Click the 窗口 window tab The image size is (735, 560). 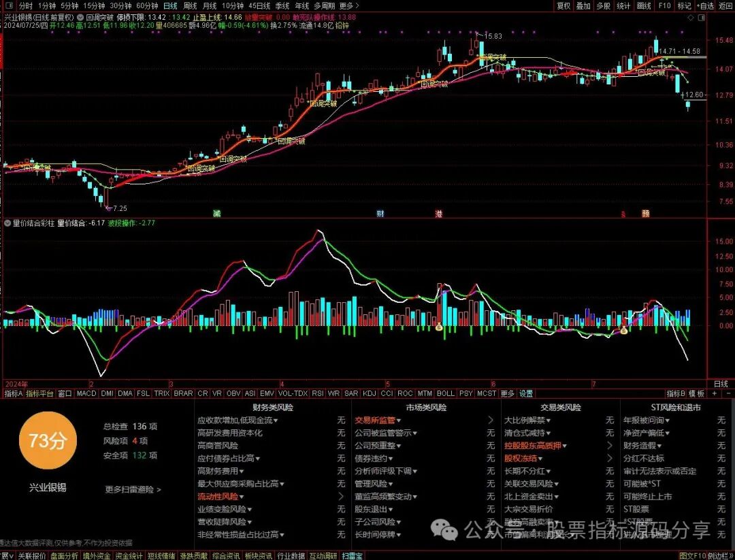[65, 394]
